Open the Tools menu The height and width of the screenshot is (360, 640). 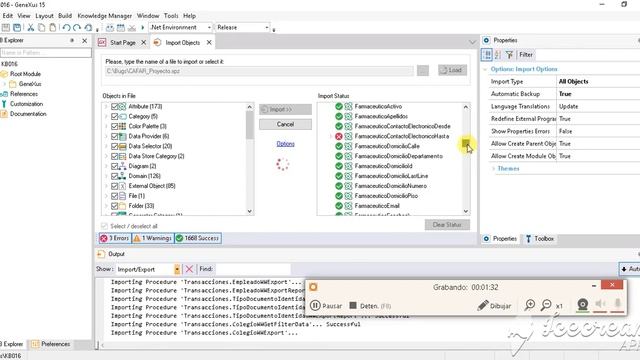click(171, 16)
